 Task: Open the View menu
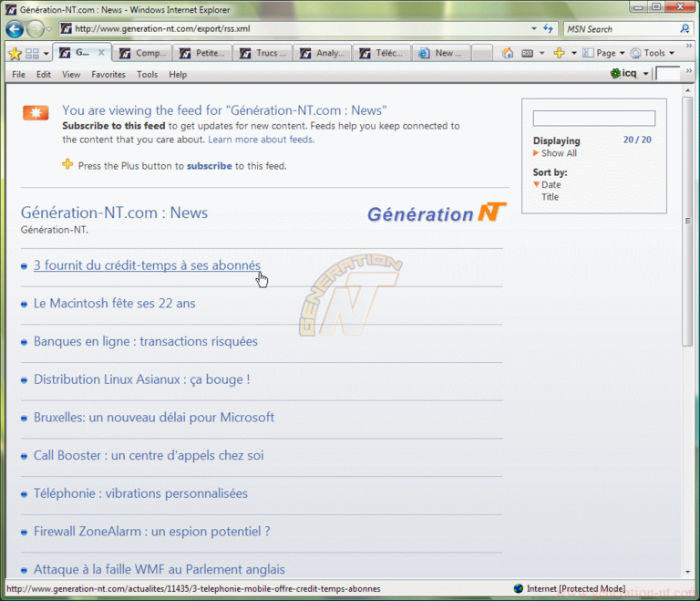(71, 75)
